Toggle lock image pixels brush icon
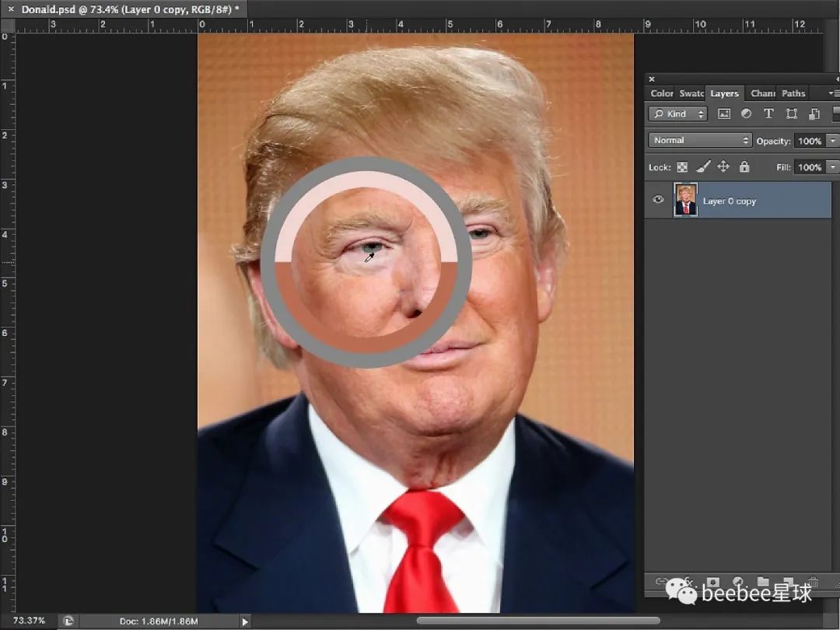Image resolution: width=840 pixels, height=630 pixels. (702, 166)
